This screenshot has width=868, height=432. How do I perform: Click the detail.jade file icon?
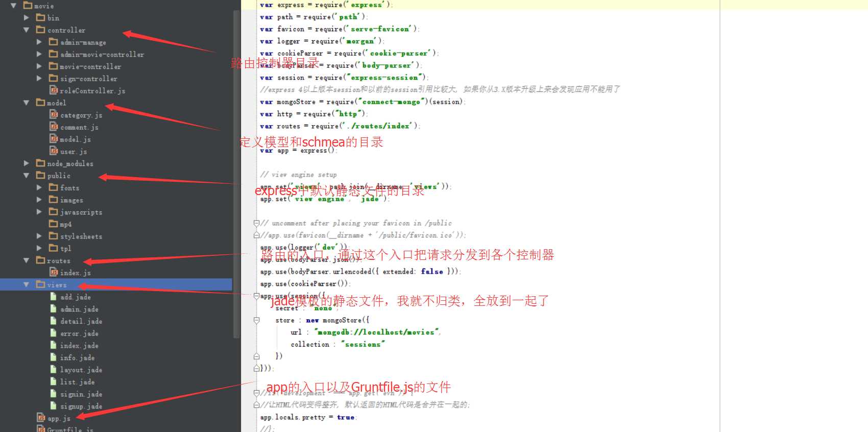click(54, 321)
